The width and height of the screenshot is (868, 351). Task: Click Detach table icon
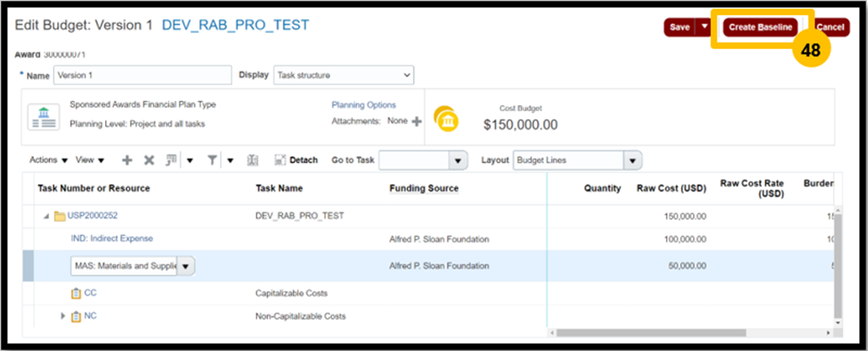pyautogui.click(x=280, y=160)
